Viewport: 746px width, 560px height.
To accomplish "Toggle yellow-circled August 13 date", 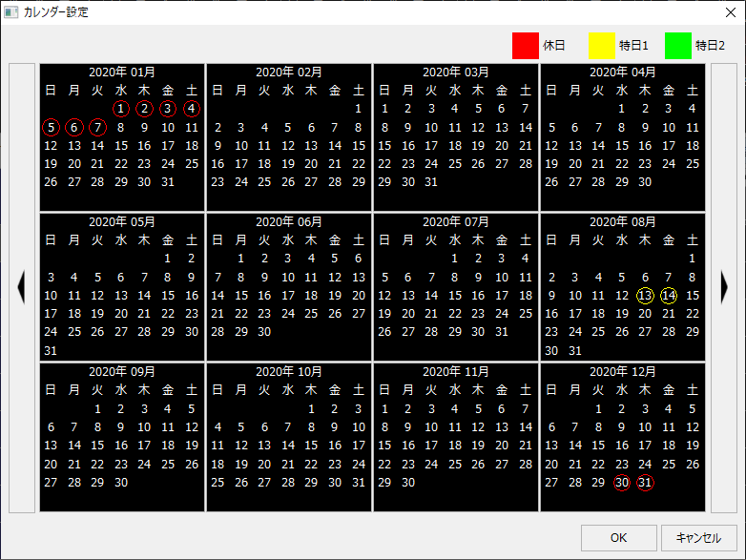I will coord(646,296).
